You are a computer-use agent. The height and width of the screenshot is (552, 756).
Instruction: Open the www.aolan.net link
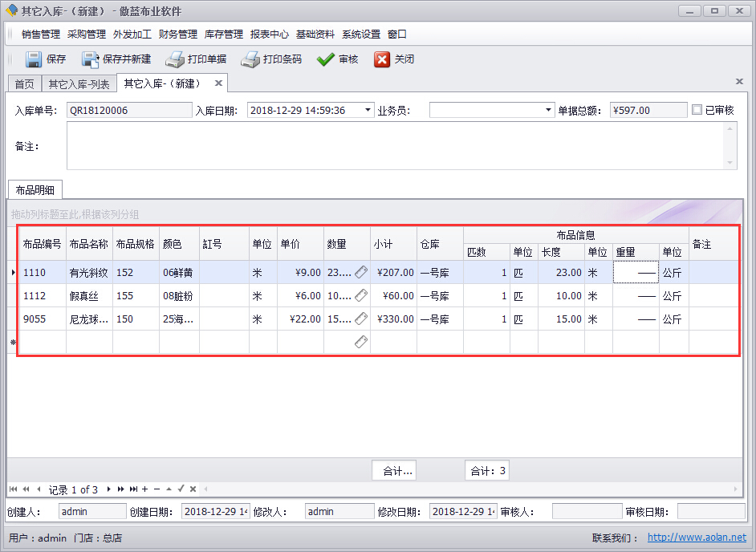coord(697,538)
